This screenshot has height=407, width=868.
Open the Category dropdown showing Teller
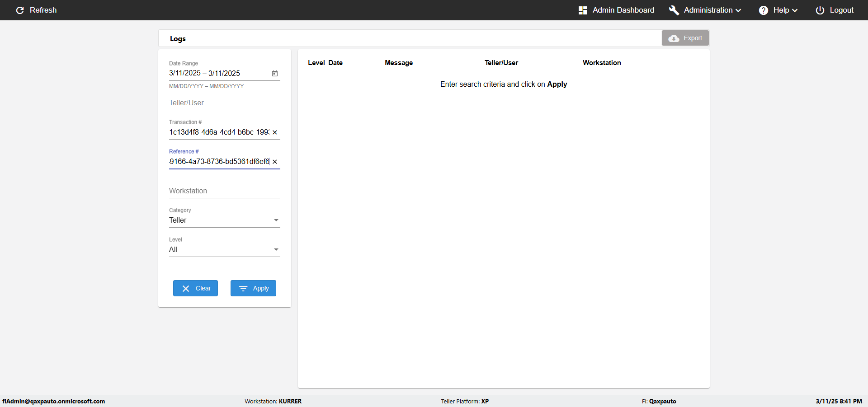[x=225, y=220]
